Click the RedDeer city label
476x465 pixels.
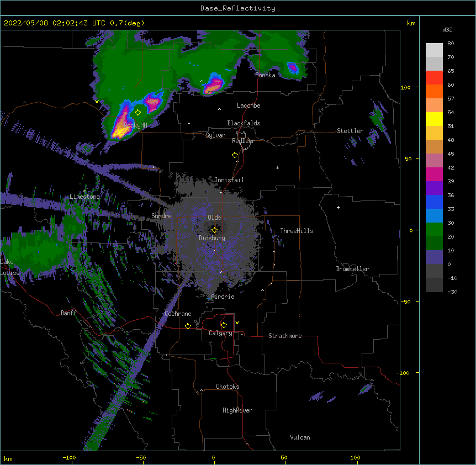[x=243, y=141]
